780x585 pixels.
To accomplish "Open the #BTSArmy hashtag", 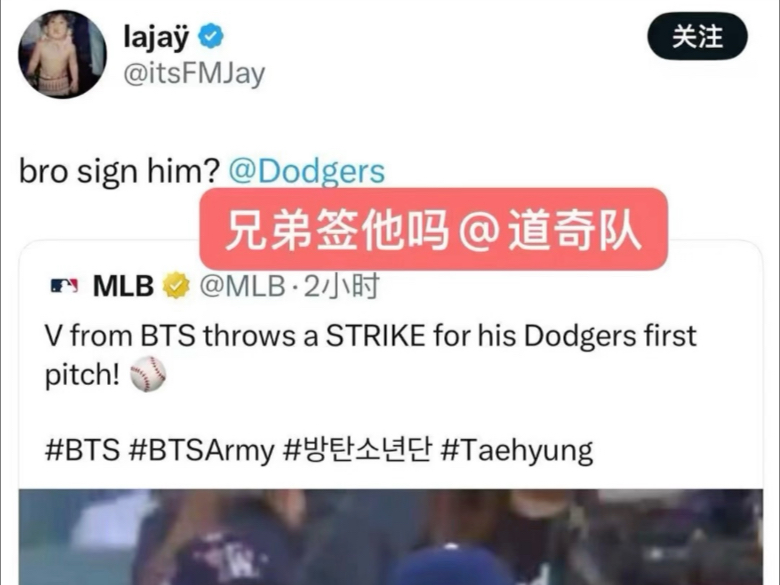I will click(x=201, y=451).
